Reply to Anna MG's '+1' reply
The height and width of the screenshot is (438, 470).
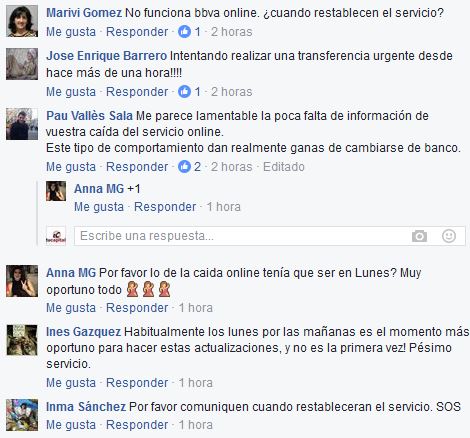[165, 207]
